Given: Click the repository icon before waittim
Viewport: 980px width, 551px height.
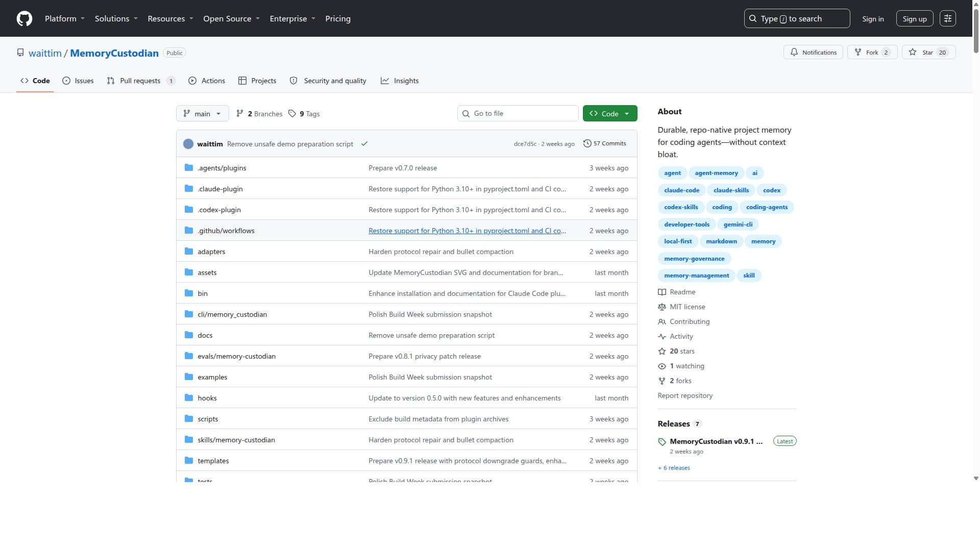Looking at the screenshot, I should coord(20,53).
